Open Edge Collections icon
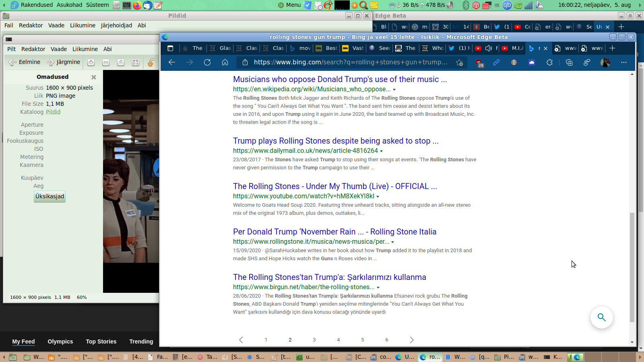This screenshot has width=644, height=362. click(x=569, y=62)
